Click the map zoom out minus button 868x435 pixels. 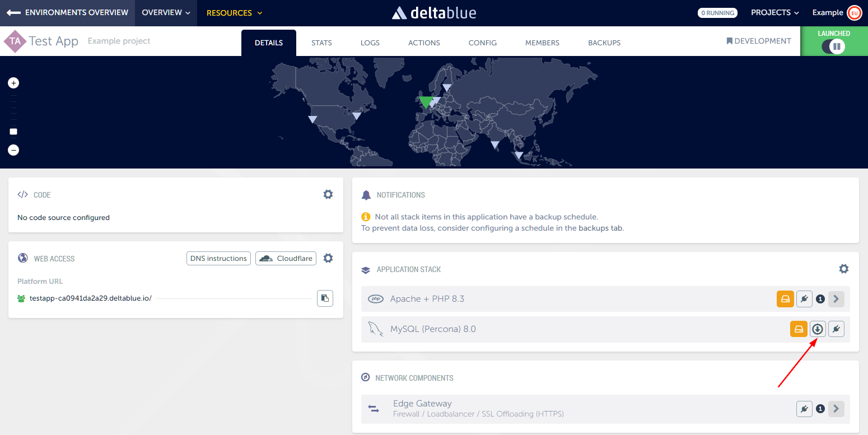[13, 150]
